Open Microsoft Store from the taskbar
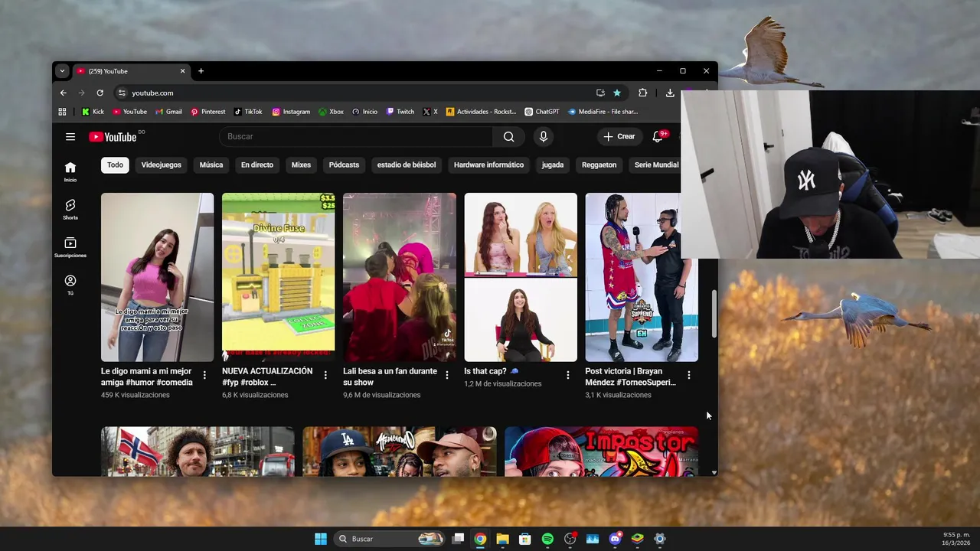The width and height of the screenshot is (980, 551). pos(525,539)
